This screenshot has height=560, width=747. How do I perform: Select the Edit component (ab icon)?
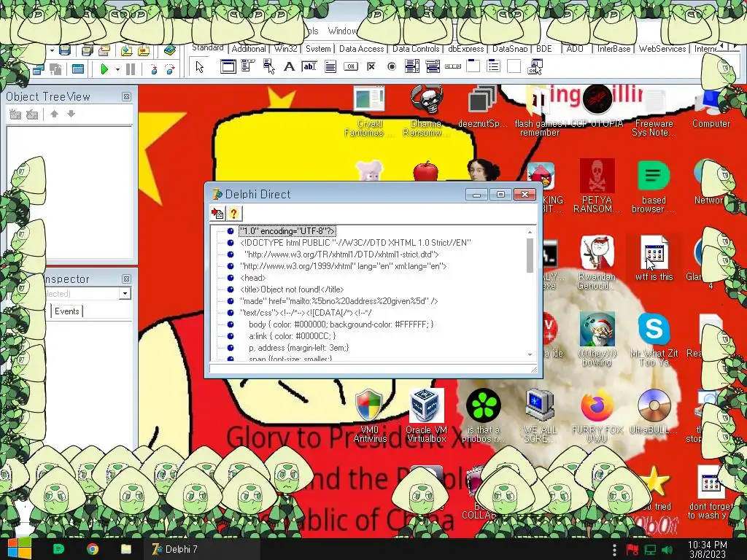(x=309, y=67)
